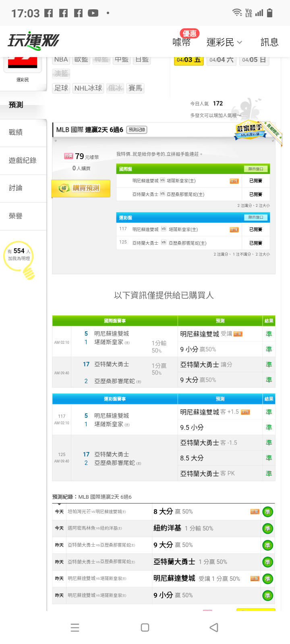Click the yellow 購買預測 button

tap(81, 188)
